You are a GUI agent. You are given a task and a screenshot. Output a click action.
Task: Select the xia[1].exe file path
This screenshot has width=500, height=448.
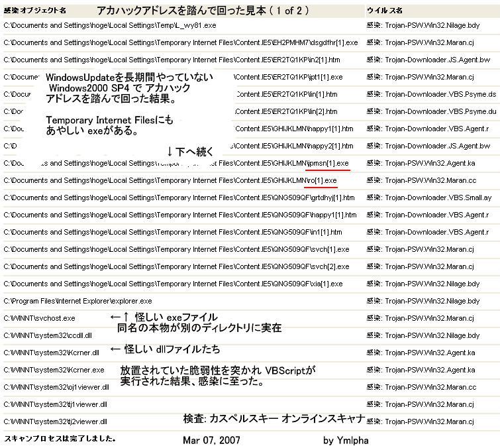pos(173,284)
